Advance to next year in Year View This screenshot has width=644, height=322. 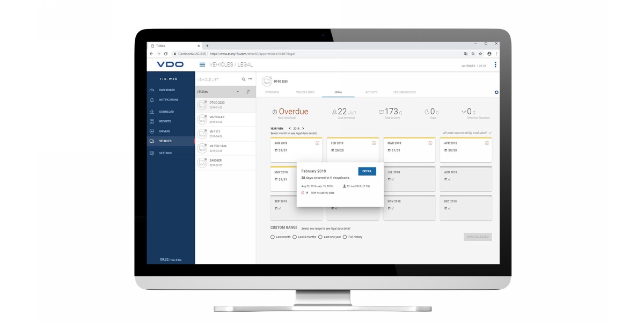[303, 129]
